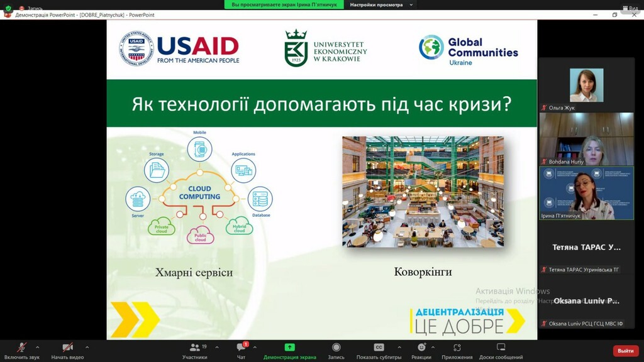Open the Chat icon with notification

tap(241, 347)
